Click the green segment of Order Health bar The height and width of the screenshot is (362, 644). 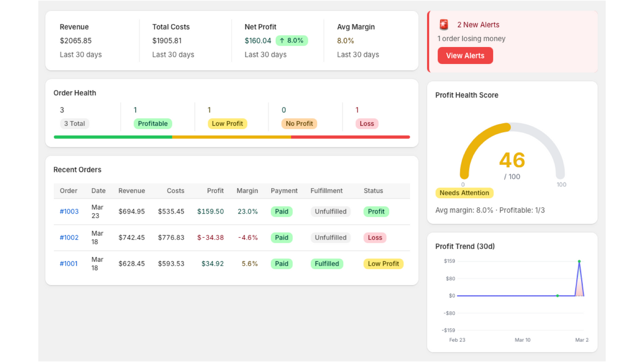[113, 137]
